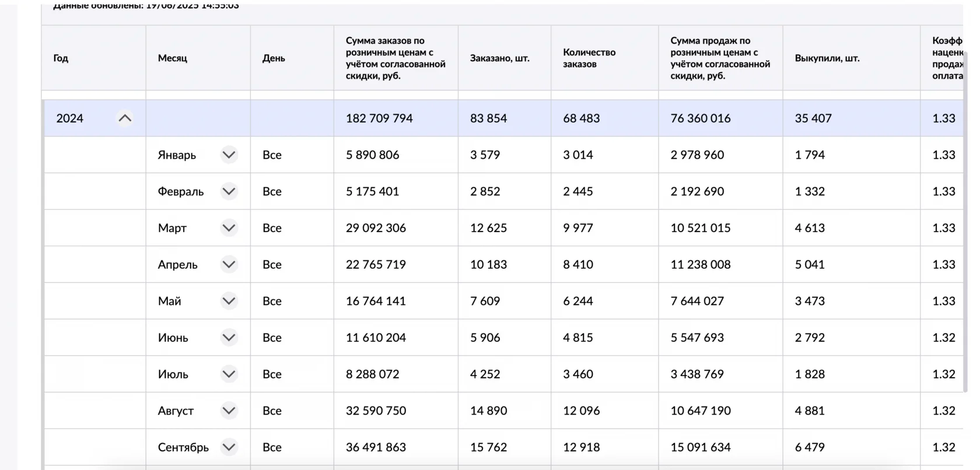Expand the Август month row
The height and width of the screenshot is (470, 980).
[229, 411]
